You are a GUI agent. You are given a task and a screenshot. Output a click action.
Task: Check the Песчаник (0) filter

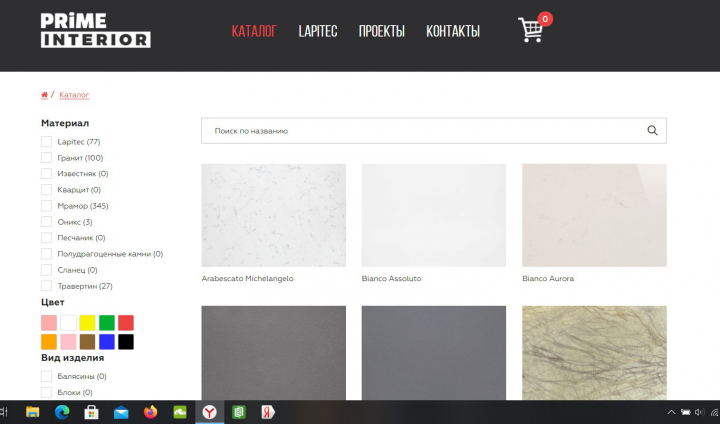(x=46, y=237)
